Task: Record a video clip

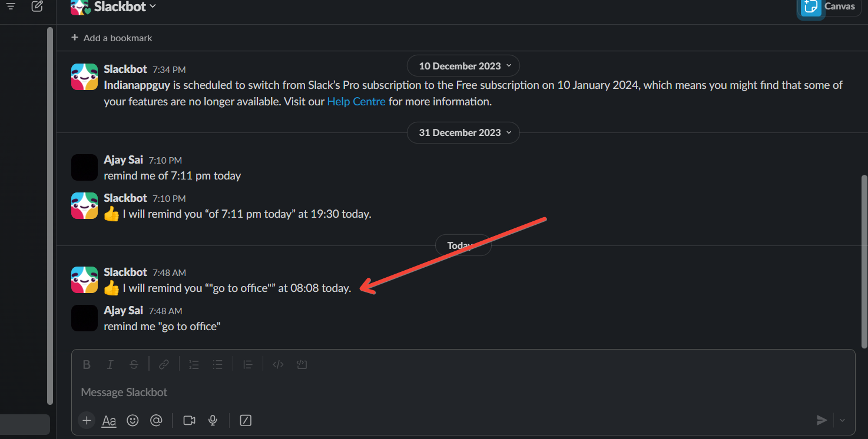Action: tap(189, 420)
